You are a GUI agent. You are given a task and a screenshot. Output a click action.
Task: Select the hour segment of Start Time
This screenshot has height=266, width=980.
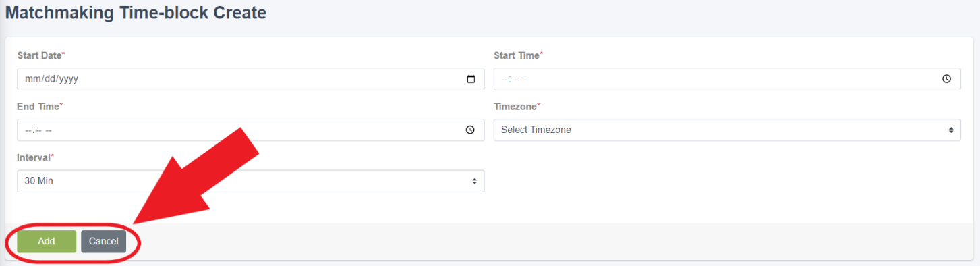(x=505, y=79)
